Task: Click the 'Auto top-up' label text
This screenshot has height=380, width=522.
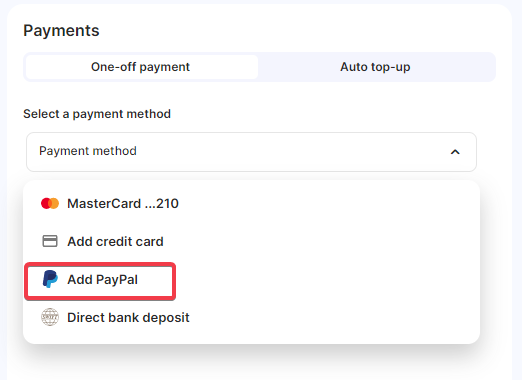Action: point(375,67)
